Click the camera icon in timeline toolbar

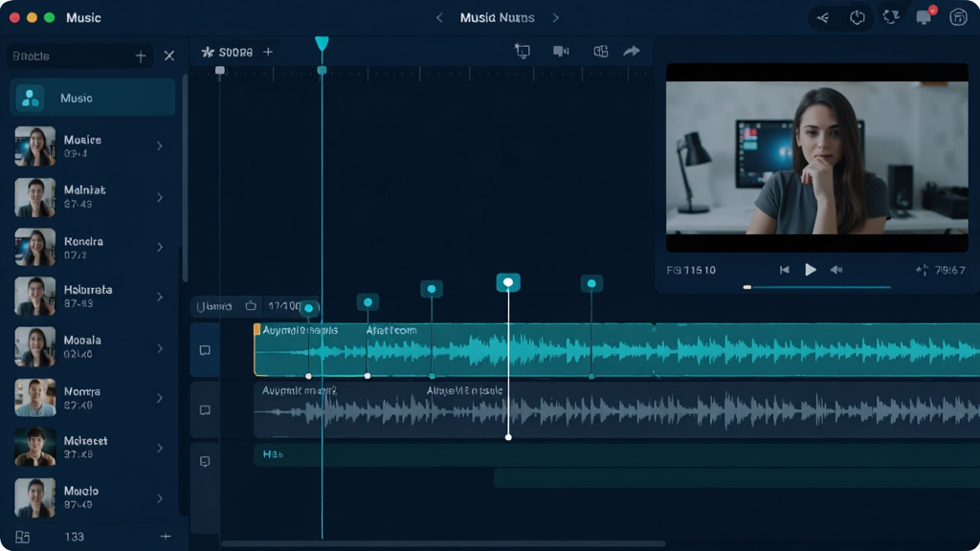click(561, 52)
